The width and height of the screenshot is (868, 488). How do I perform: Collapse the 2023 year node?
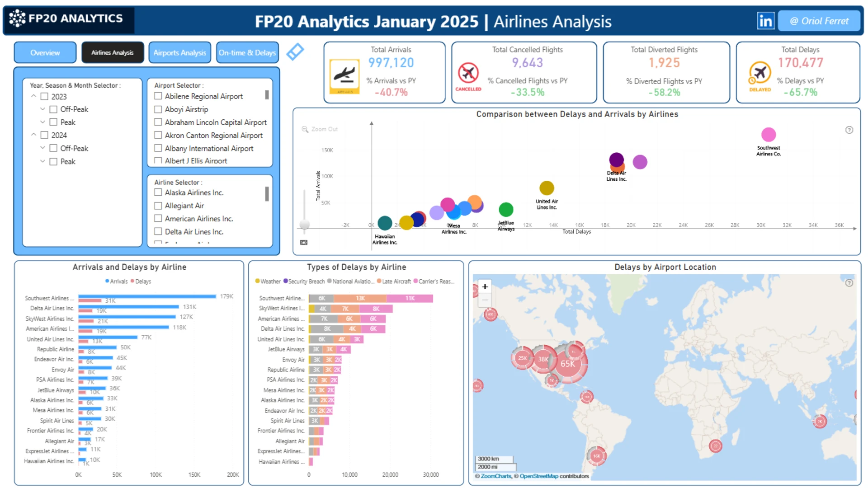(x=33, y=96)
